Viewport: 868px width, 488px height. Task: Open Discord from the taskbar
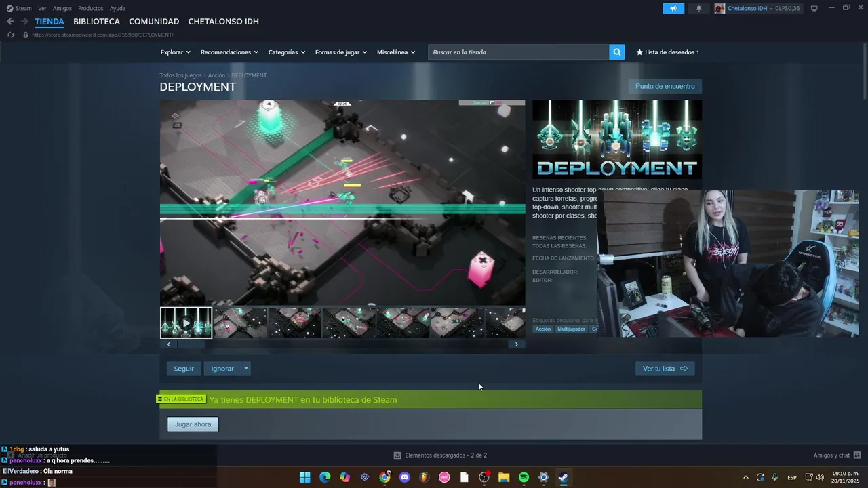(x=405, y=477)
